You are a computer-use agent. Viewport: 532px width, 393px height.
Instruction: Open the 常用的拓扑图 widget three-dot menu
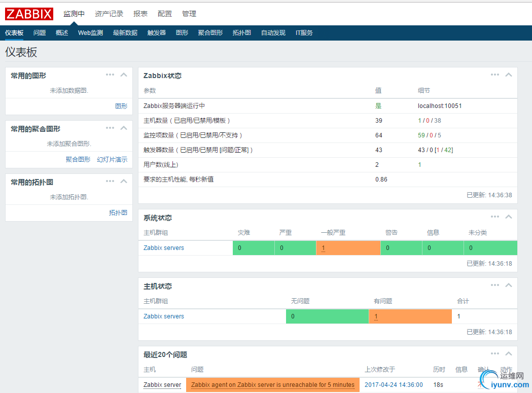coord(110,181)
